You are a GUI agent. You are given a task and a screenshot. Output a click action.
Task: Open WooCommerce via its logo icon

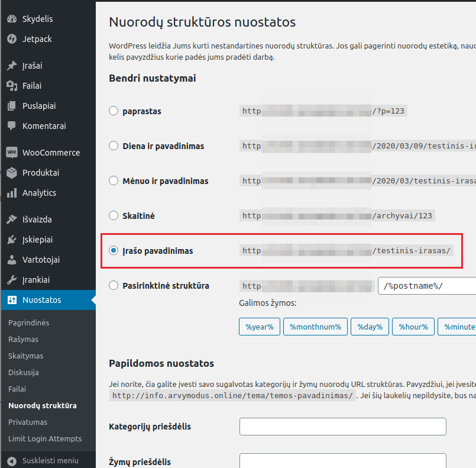click(x=12, y=153)
